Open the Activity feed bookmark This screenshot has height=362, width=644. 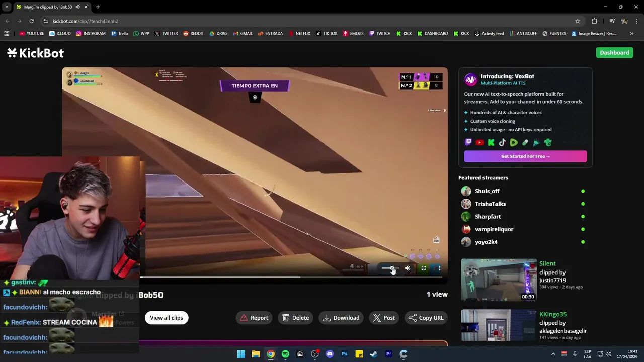(x=489, y=34)
